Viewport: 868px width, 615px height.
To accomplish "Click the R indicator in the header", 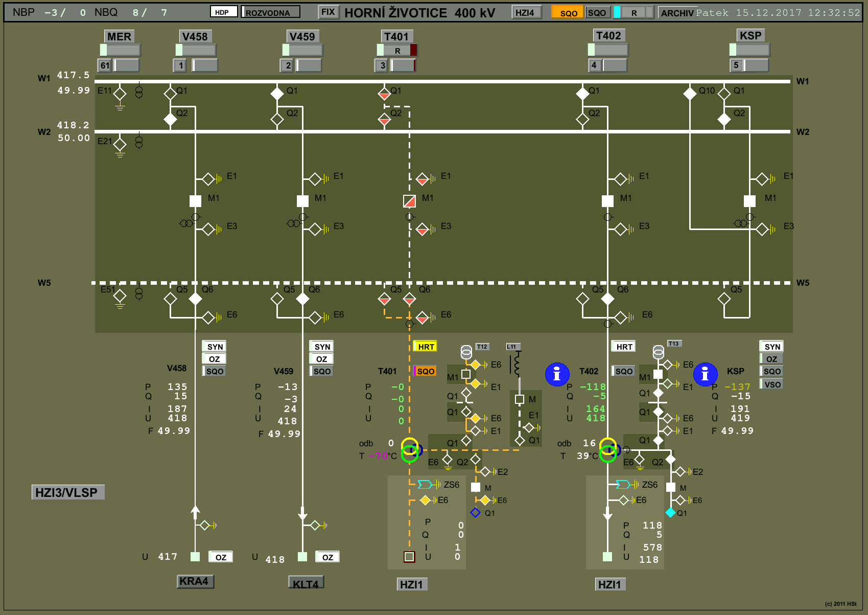I will [634, 12].
